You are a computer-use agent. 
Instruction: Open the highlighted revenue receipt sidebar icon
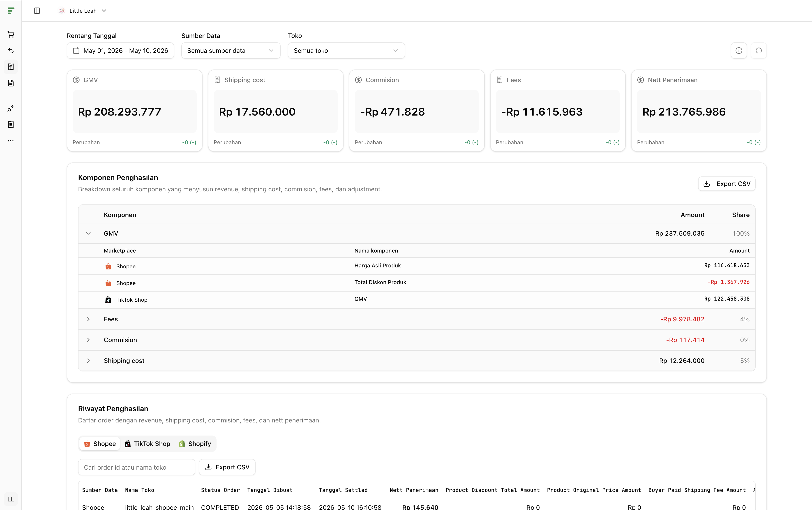(x=11, y=67)
